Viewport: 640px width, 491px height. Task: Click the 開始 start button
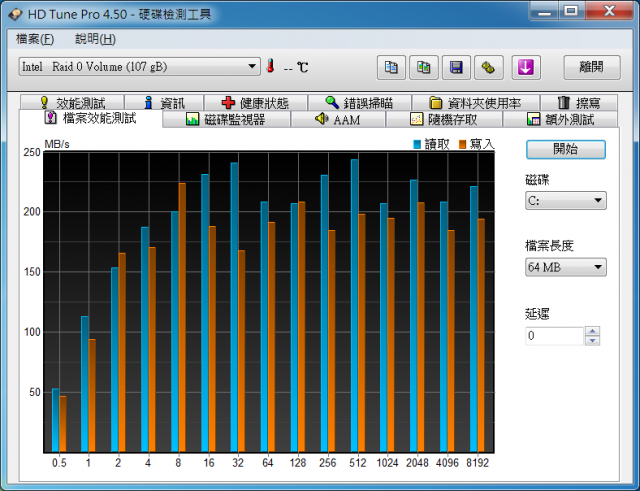tap(566, 149)
